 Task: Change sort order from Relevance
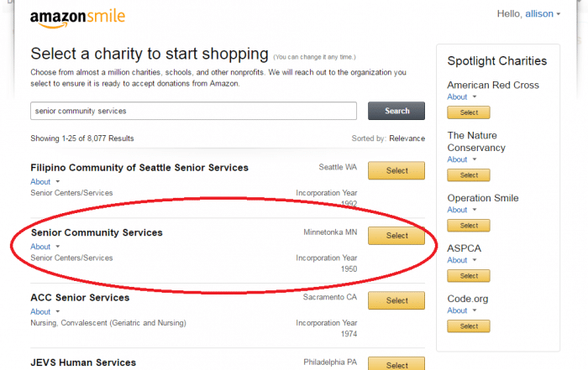407,138
